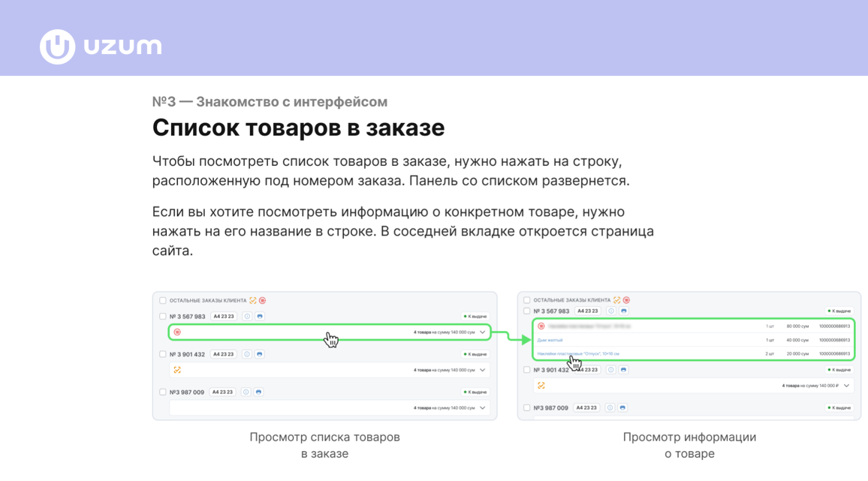
Task: Click print icon for order 3 567 983, right screenshot
Action: (624, 311)
